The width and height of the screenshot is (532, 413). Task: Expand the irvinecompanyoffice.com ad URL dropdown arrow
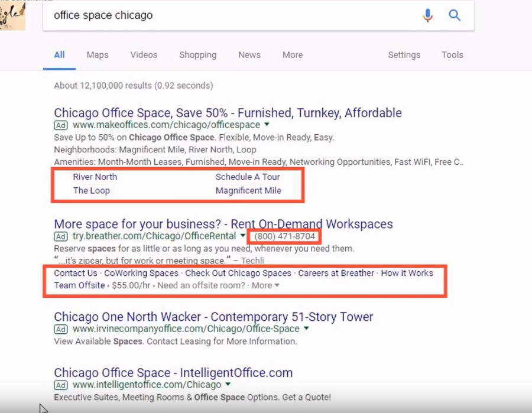pos(306,329)
